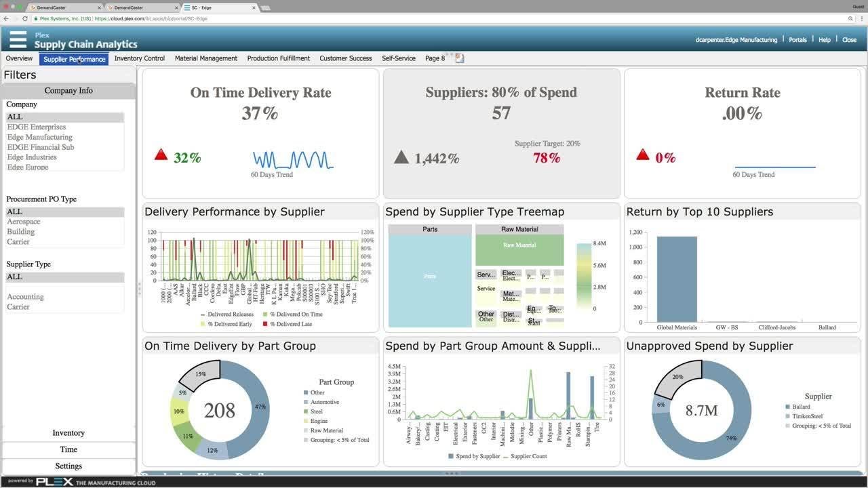Open the Plex hamburger menu icon

pyautogui.click(x=18, y=39)
